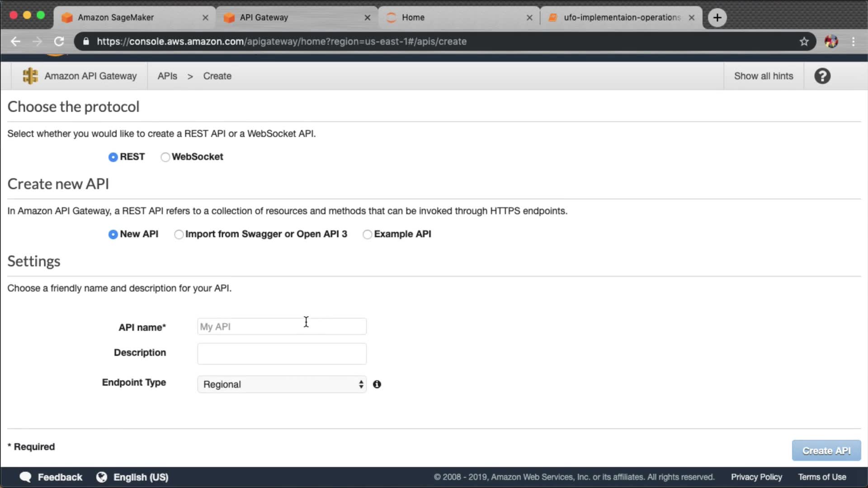868x488 pixels.
Task: Choose Import from Swagger or Open API 3
Action: click(179, 234)
